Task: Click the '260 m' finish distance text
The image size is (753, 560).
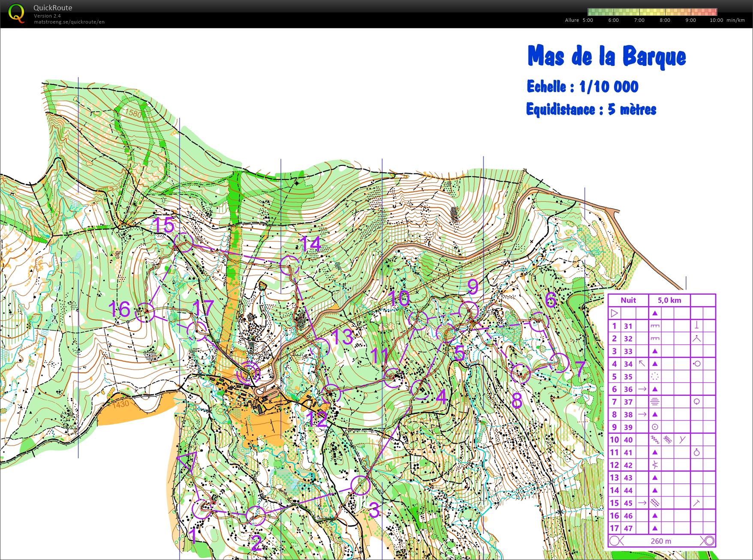Action: pos(661,541)
